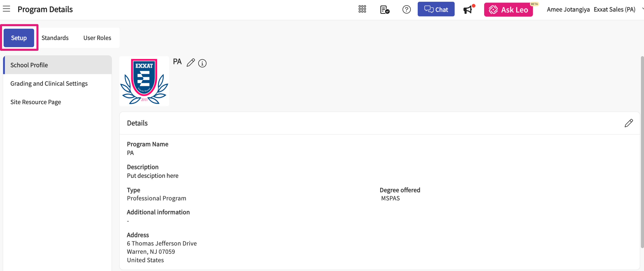Screen dimensions: 644x271
Task: Switch to the Standards tab
Action: click(x=55, y=38)
